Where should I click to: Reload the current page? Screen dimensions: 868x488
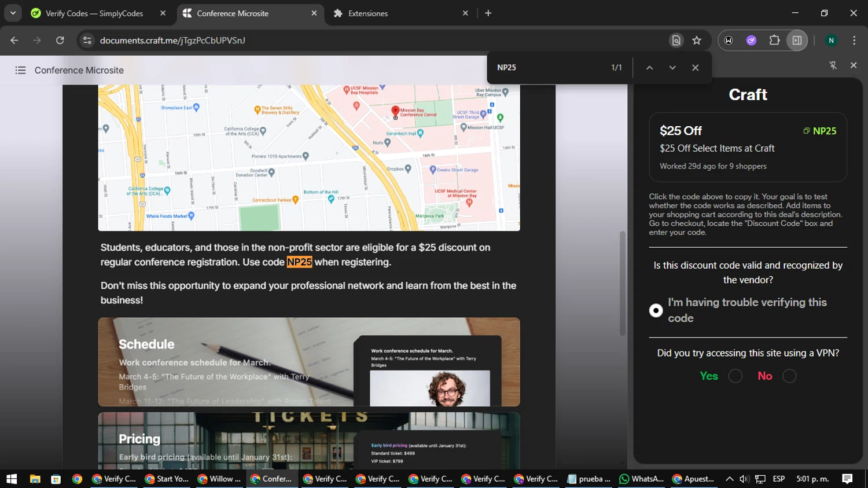pos(60,41)
